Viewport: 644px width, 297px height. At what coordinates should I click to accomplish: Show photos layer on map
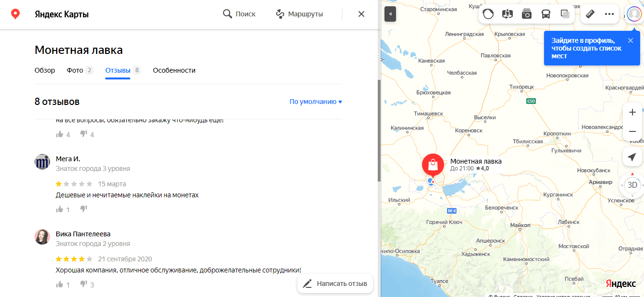coord(527,14)
